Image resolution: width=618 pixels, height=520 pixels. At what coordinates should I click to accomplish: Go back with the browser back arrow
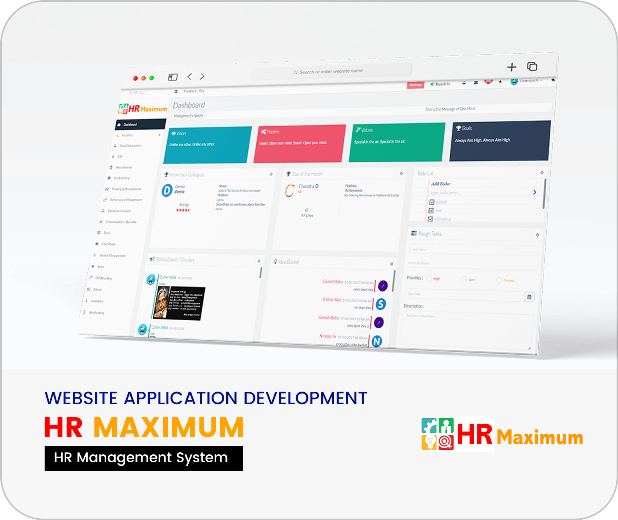click(190, 76)
